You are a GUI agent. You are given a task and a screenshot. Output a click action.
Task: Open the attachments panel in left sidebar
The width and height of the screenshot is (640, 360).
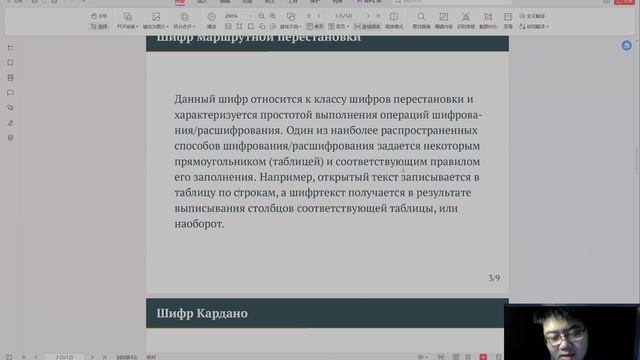pyautogui.click(x=11, y=108)
